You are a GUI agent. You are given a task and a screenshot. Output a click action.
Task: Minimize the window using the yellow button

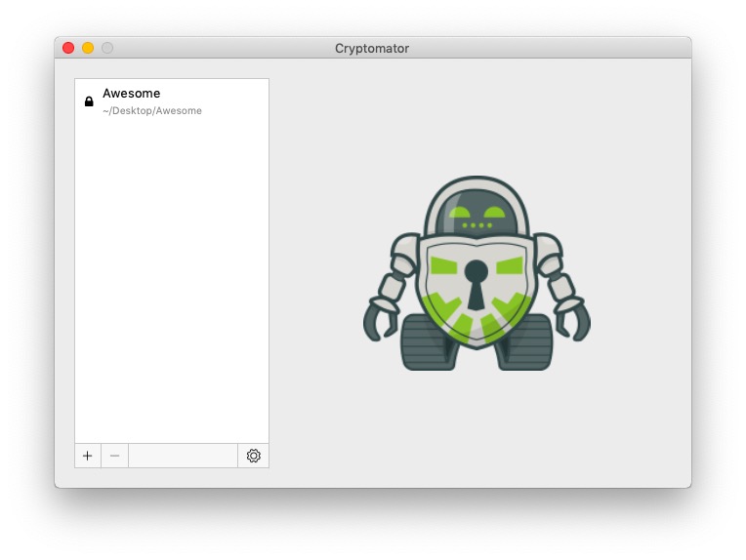(88, 48)
